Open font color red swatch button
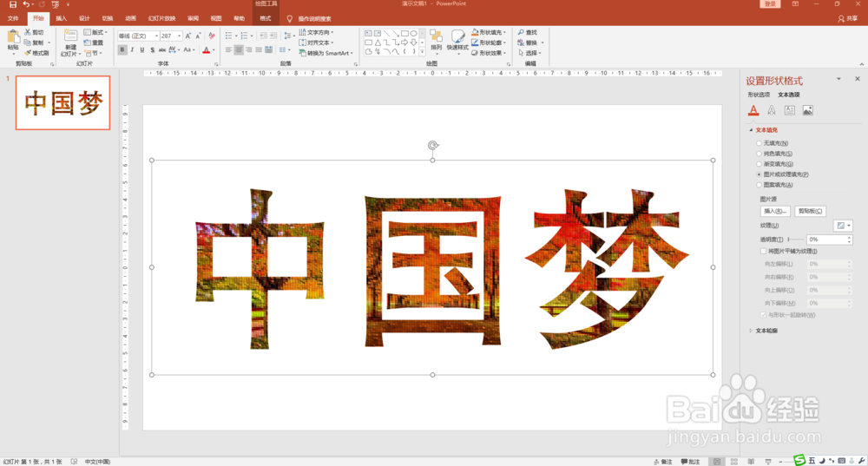The width and height of the screenshot is (868, 466). [206, 50]
